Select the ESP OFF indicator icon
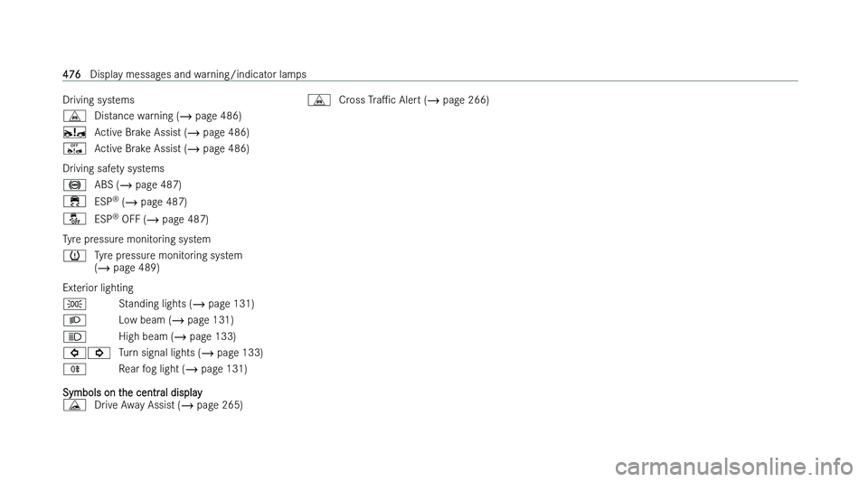This screenshot has height=482, width=868. pos(74,219)
